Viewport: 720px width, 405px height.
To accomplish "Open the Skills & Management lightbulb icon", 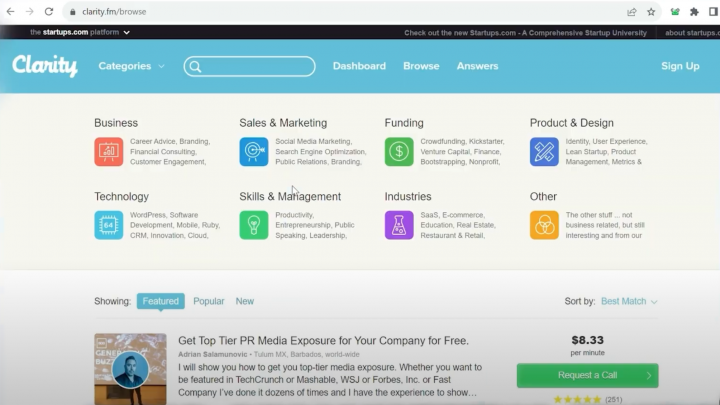I will pyautogui.click(x=254, y=225).
